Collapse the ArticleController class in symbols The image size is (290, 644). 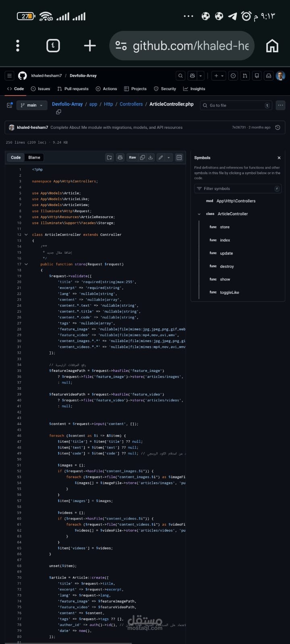(x=199, y=214)
